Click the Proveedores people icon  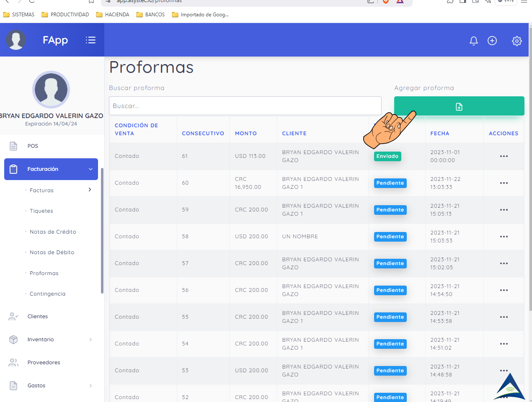pos(13,363)
